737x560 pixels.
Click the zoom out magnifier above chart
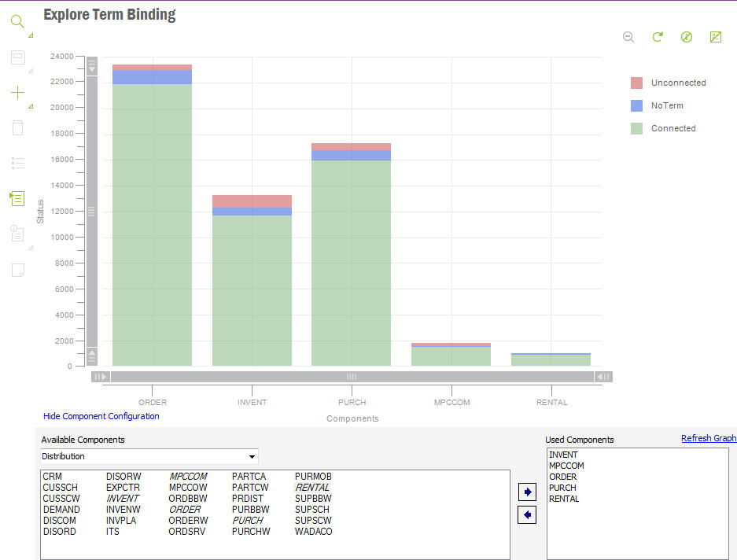(628, 37)
